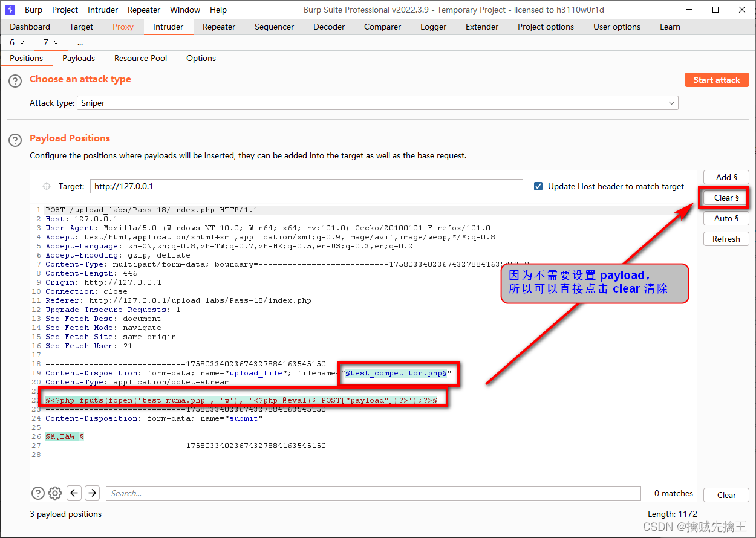This screenshot has height=538, width=756.
Task: Close Intruder tab 6
Action: [22, 43]
